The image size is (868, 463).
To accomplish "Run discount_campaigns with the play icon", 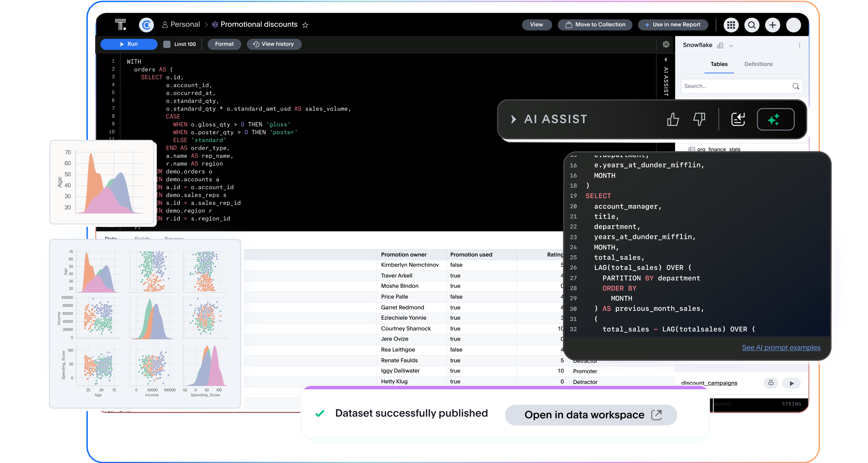I will [792, 383].
